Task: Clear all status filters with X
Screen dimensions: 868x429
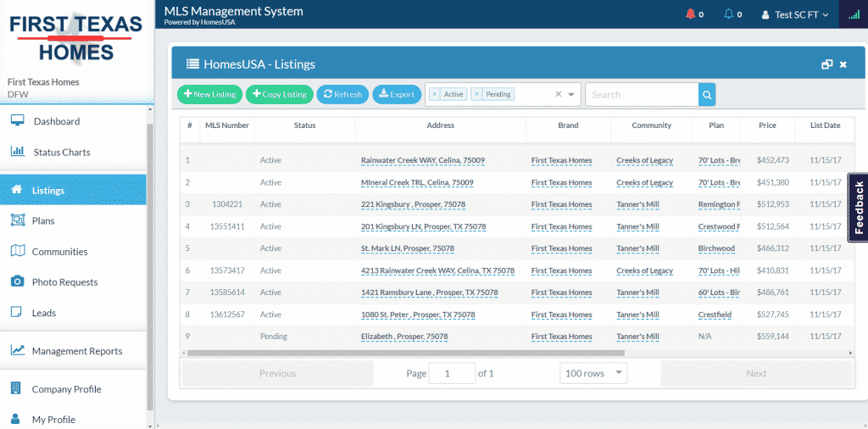Action: [x=559, y=95]
